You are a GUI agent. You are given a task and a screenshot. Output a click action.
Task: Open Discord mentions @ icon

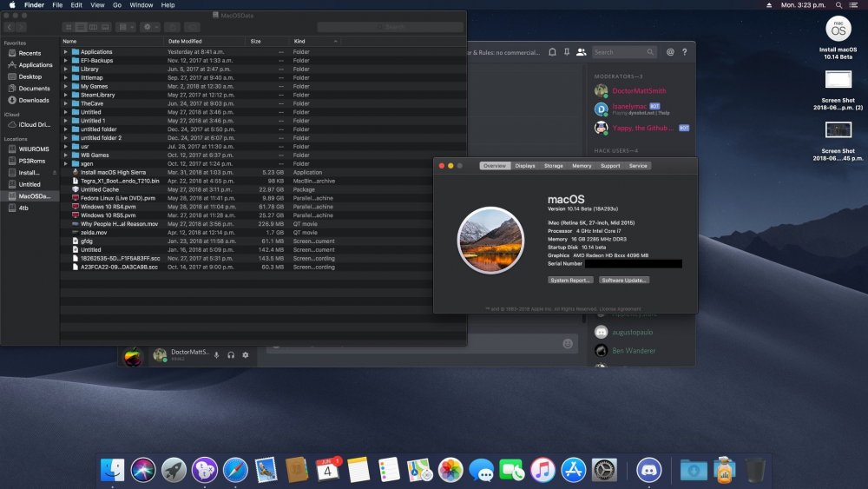click(670, 52)
